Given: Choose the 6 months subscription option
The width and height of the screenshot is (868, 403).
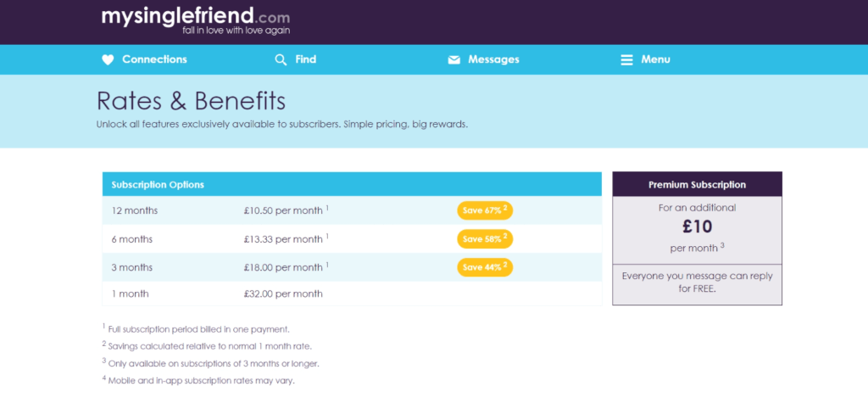Looking at the screenshot, I should click(x=352, y=239).
